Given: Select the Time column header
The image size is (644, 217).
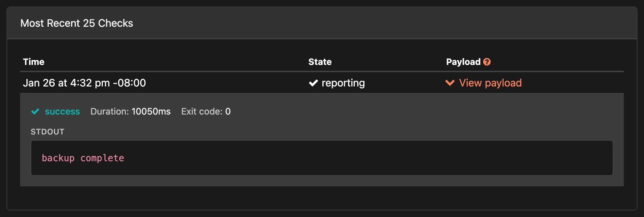Looking at the screenshot, I should click(34, 62).
